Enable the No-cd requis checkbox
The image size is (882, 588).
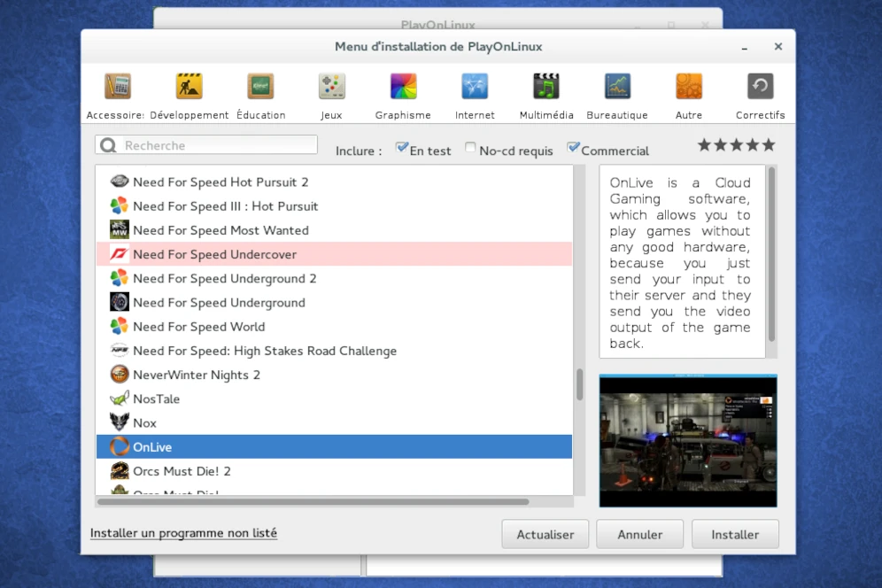point(470,148)
